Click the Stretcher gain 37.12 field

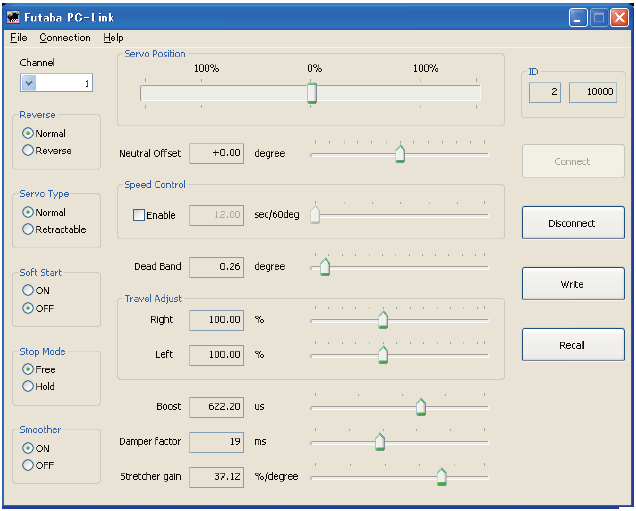[217, 477]
